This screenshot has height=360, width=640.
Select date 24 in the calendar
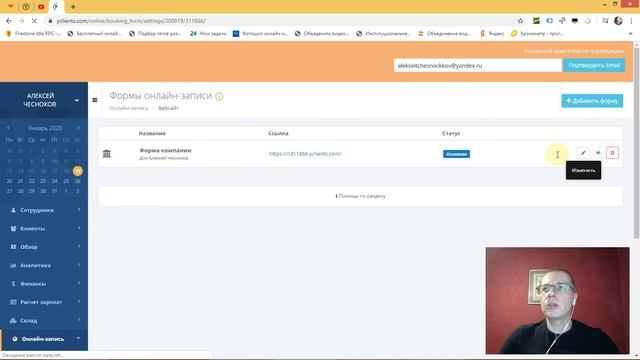(x=55, y=181)
